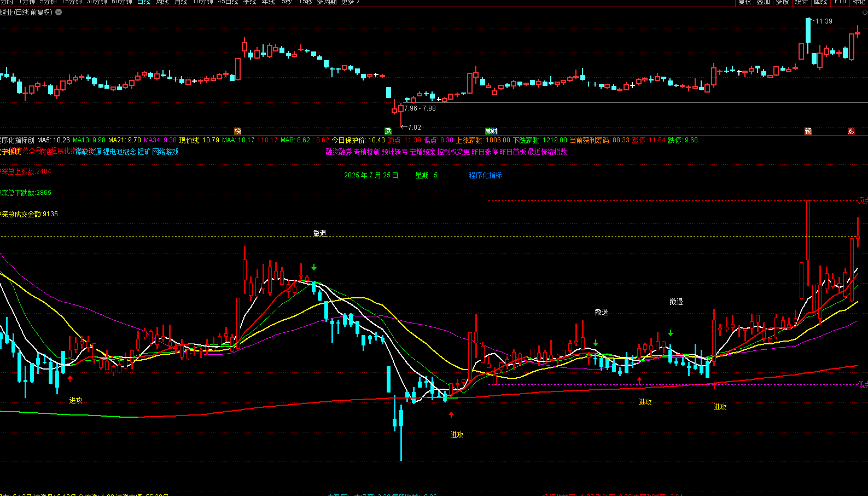Click the 预 marker icon on the timeline

[x=808, y=131]
